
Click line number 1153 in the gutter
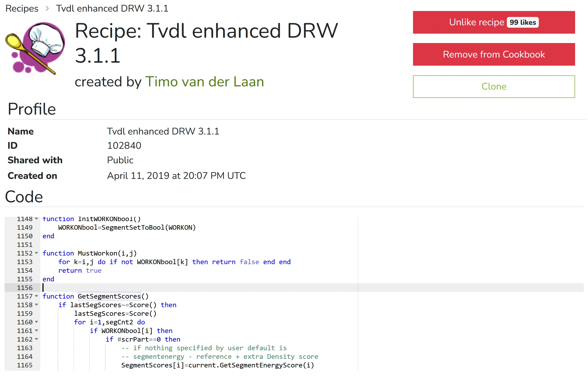[x=25, y=262]
